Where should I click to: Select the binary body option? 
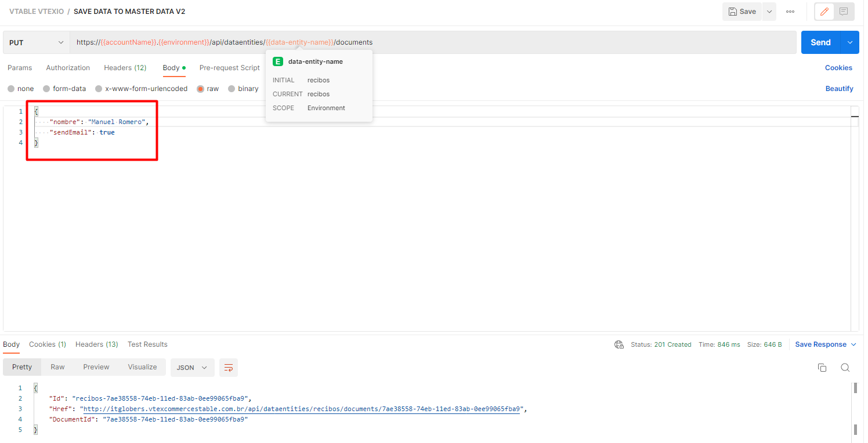pos(243,89)
